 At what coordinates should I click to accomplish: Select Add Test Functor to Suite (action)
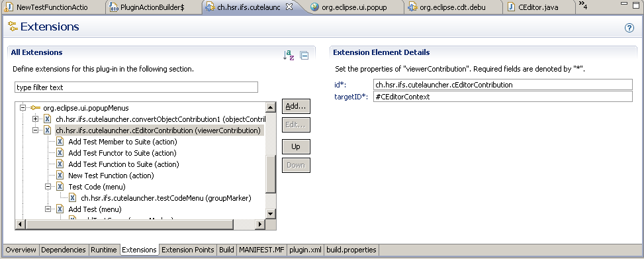pyautogui.click(x=122, y=153)
